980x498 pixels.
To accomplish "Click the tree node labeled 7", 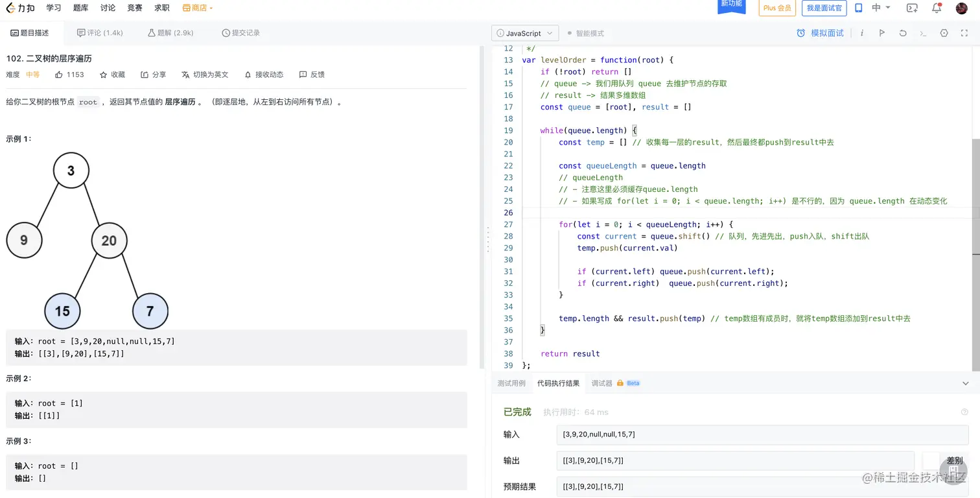I will click(x=150, y=311).
